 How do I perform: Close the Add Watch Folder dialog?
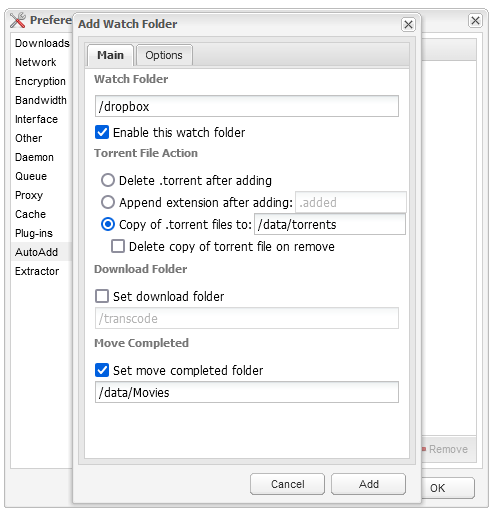408,24
